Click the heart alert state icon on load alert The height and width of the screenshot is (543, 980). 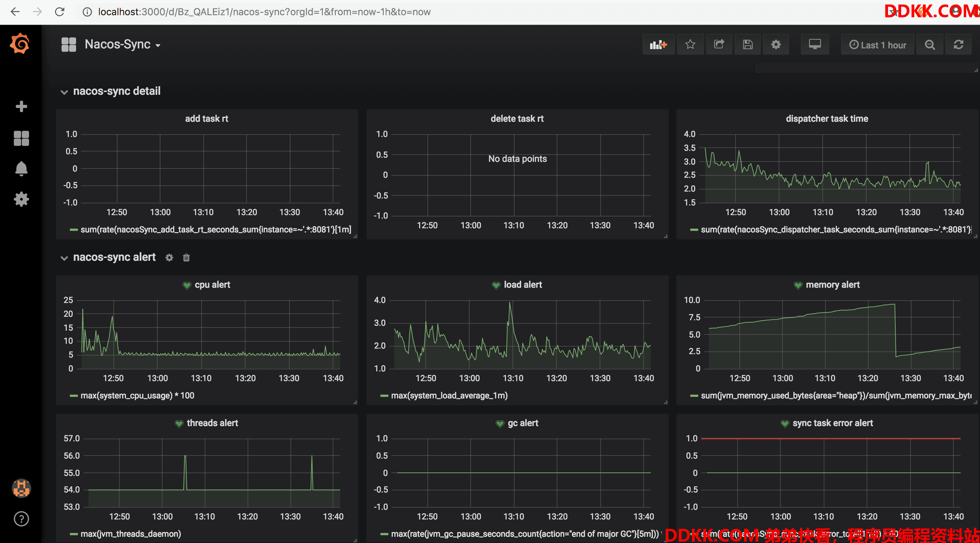click(496, 285)
